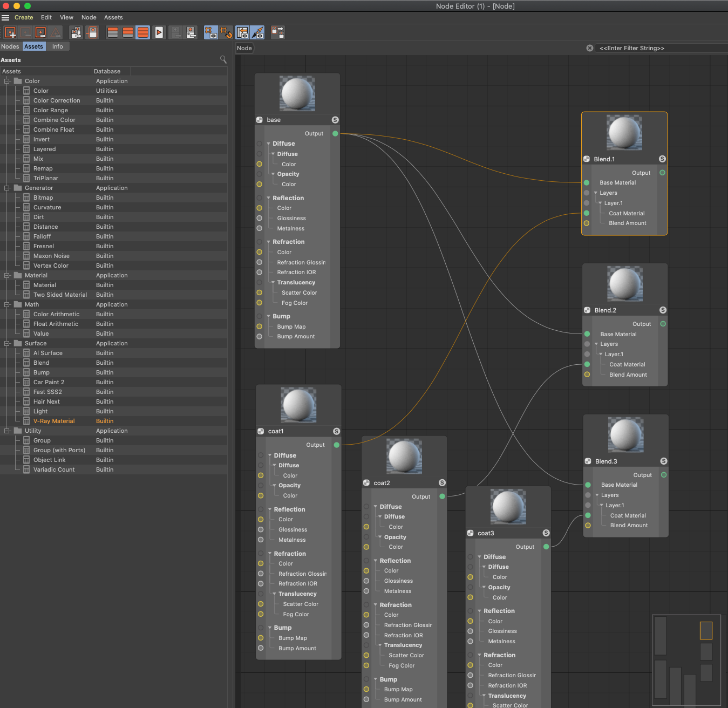The height and width of the screenshot is (708, 728).
Task: Click the navigator minimap highlighted rectangle
Action: [706, 630]
